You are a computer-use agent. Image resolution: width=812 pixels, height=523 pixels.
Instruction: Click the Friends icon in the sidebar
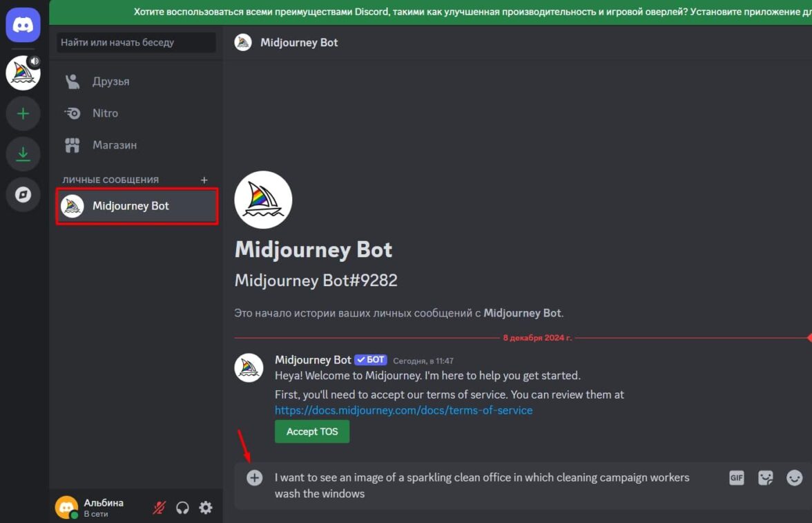point(72,82)
